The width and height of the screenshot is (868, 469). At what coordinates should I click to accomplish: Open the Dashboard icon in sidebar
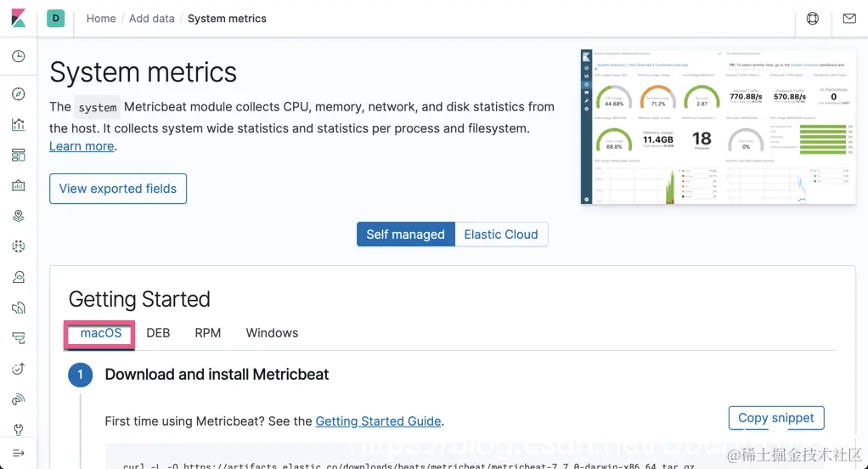pos(19,155)
